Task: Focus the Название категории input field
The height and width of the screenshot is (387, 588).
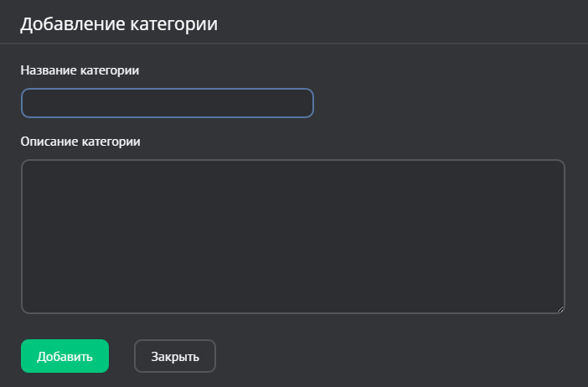Action: (x=168, y=103)
